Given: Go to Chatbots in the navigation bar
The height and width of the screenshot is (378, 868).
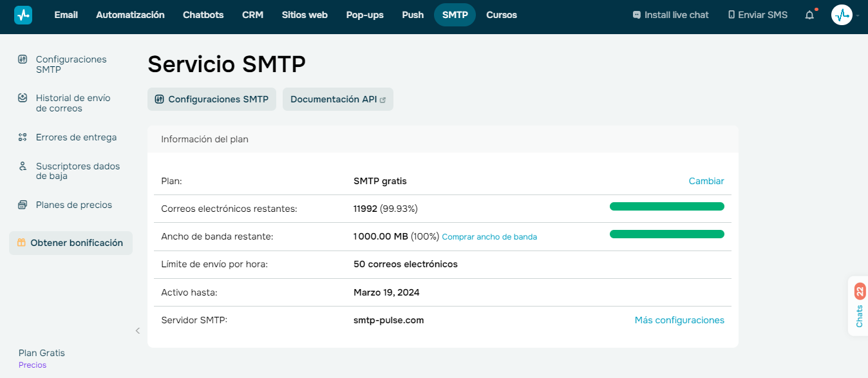Looking at the screenshot, I should point(203,15).
